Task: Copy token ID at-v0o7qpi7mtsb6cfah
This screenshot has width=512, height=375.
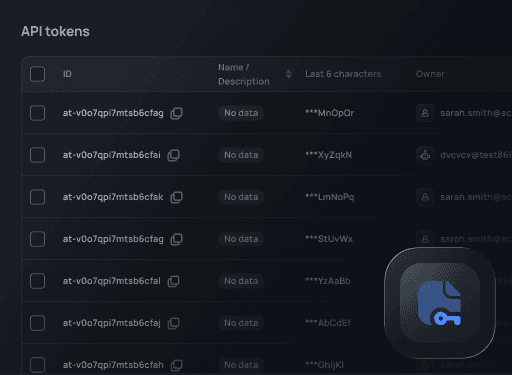Action: pyautogui.click(x=176, y=365)
